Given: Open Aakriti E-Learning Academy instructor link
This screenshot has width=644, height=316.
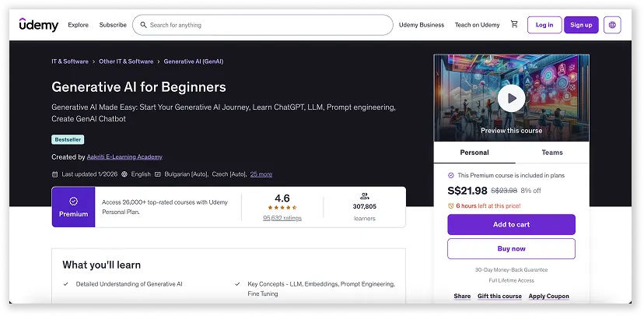Looking at the screenshot, I should point(124,157).
